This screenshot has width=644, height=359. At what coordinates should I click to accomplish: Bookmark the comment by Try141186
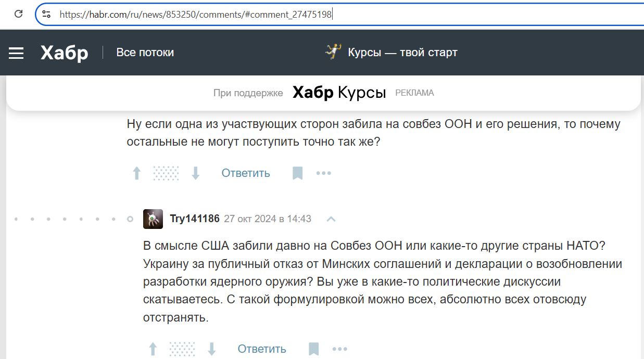click(313, 349)
